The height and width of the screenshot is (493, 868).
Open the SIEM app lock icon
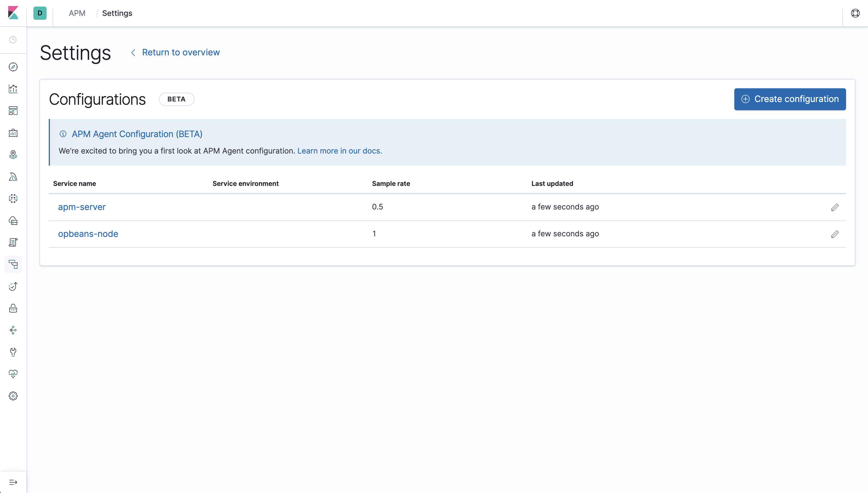pos(13,308)
